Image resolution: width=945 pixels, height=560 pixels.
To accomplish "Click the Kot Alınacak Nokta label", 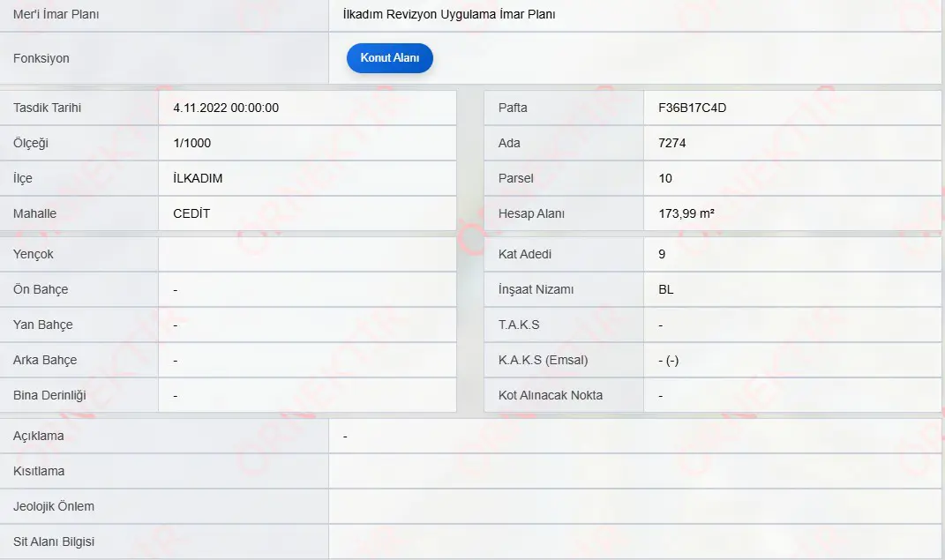I will pos(551,396).
